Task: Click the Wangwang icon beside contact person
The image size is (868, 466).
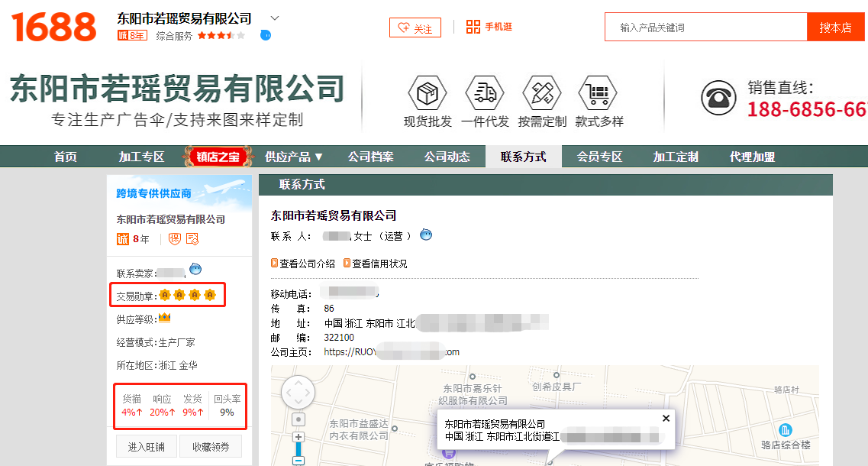Action: coord(426,235)
